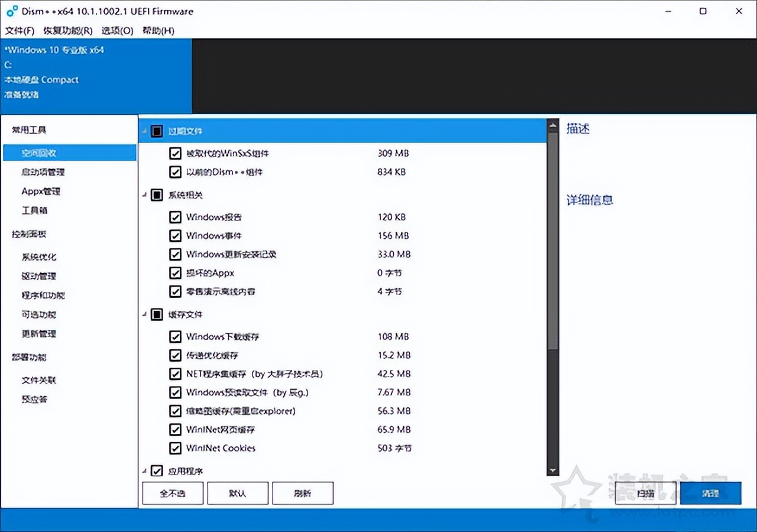Screen dimensions: 757x532
Task: Collapse the 应用程序 section
Action: pyautogui.click(x=144, y=471)
